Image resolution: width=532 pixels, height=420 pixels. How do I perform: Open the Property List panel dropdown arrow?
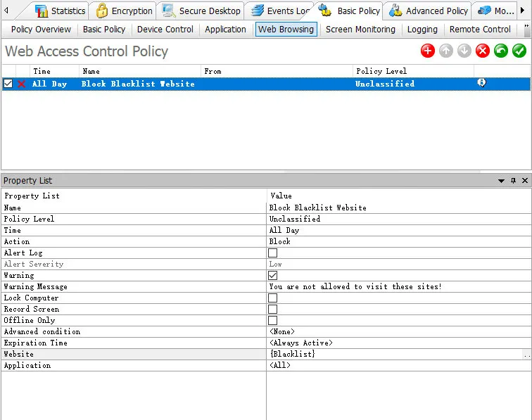[x=502, y=181]
